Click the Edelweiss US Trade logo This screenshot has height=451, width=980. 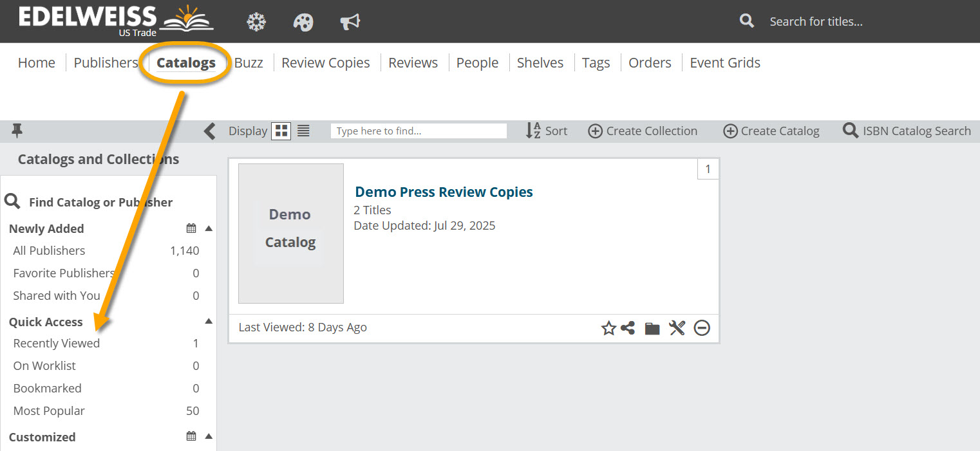pos(116,21)
